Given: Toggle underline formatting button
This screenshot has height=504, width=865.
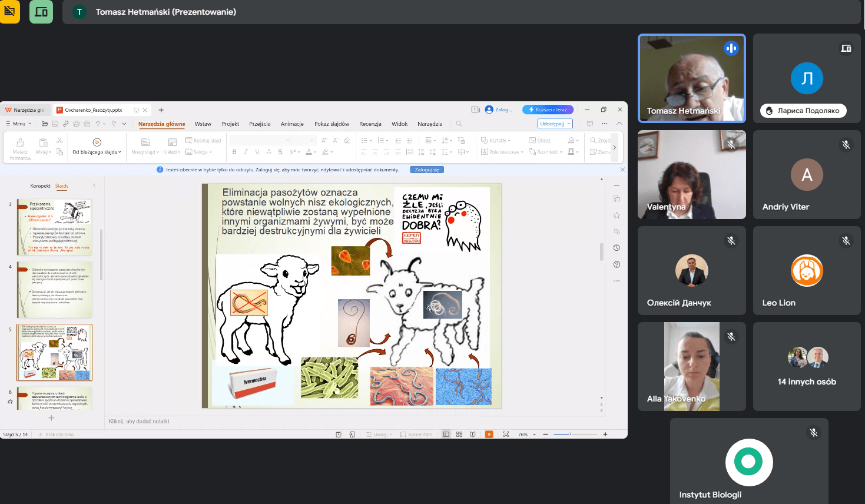Looking at the screenshot, I should point(257,152).
